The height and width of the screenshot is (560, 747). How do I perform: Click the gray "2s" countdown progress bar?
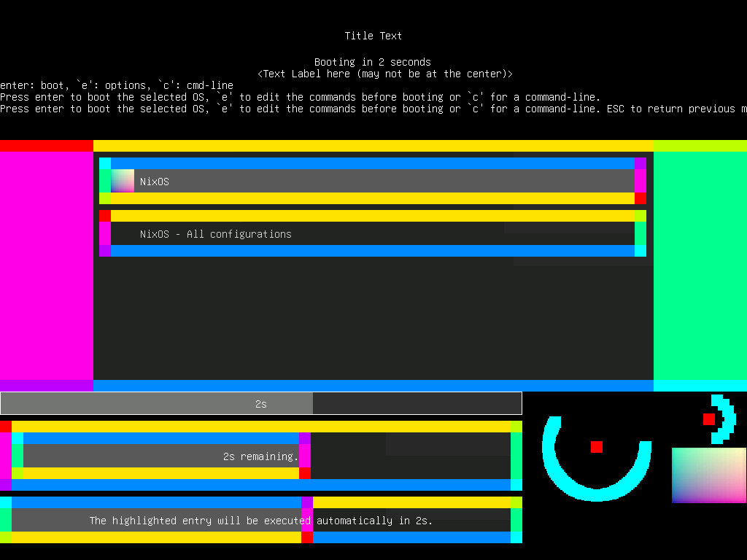click(260, 403)
